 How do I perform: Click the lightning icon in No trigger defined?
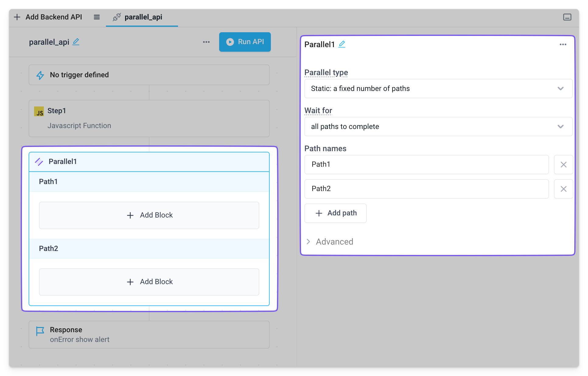40,75
